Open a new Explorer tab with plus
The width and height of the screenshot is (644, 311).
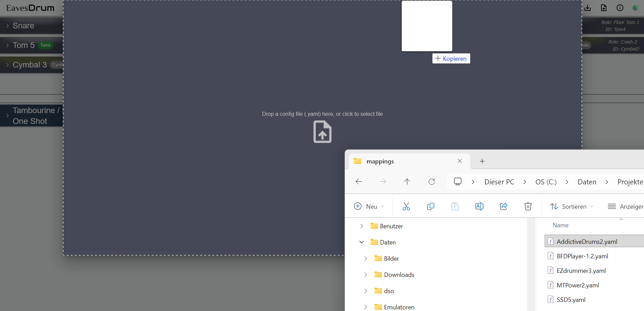click(482, 161)
